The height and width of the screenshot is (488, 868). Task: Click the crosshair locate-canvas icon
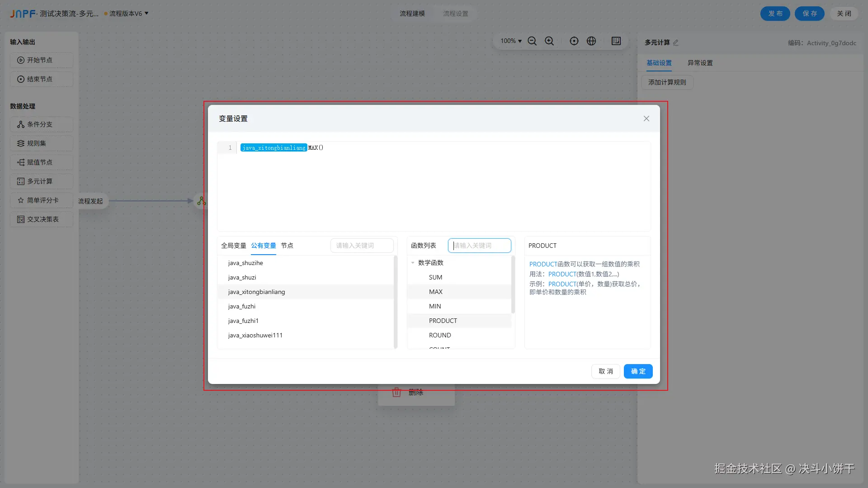click(574, 41)
